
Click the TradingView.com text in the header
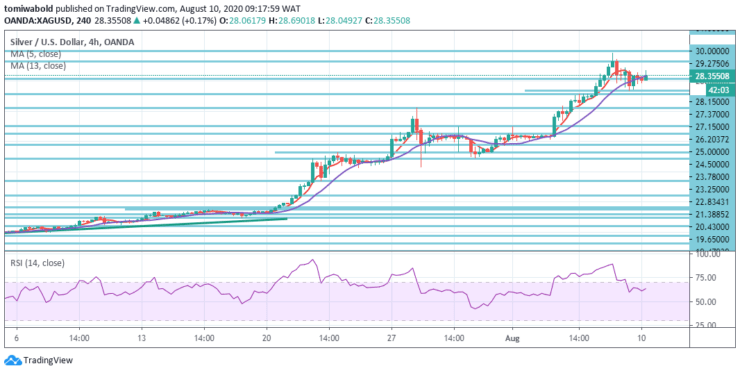click(x=147, y=8)
